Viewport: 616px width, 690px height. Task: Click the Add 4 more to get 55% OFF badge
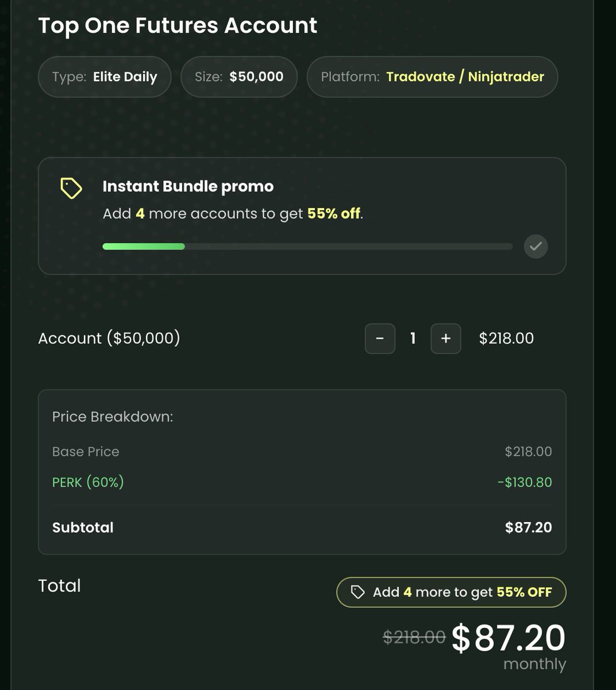[x=451, y=592]
